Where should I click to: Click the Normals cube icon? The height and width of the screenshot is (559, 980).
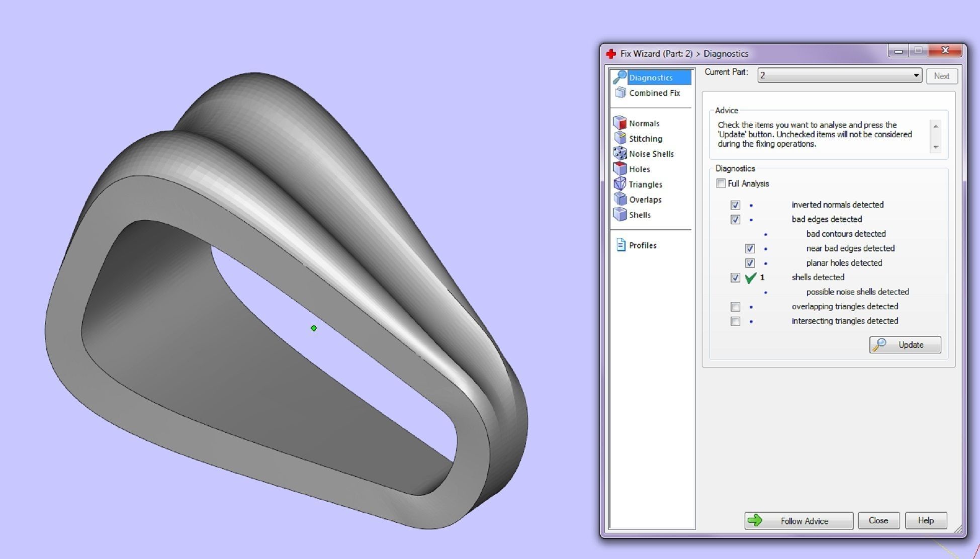point(620,123)
